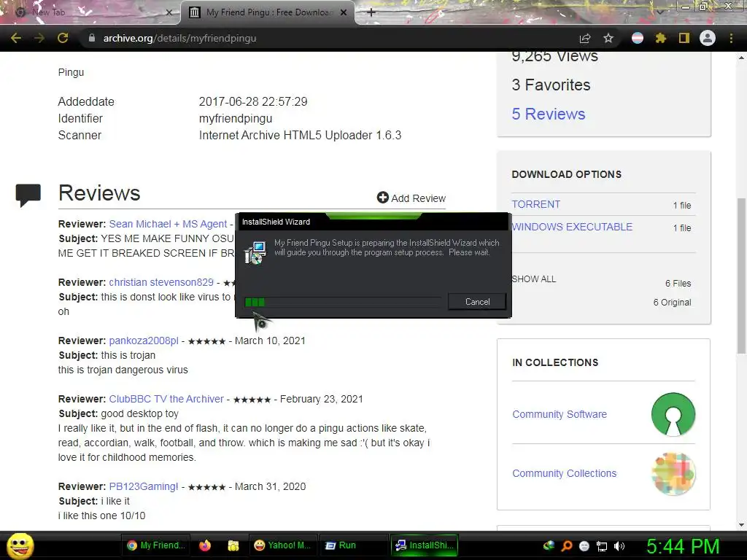747x560 pixels.
Task: Open the Community Collections link
Action: click(x=564, y=473)
